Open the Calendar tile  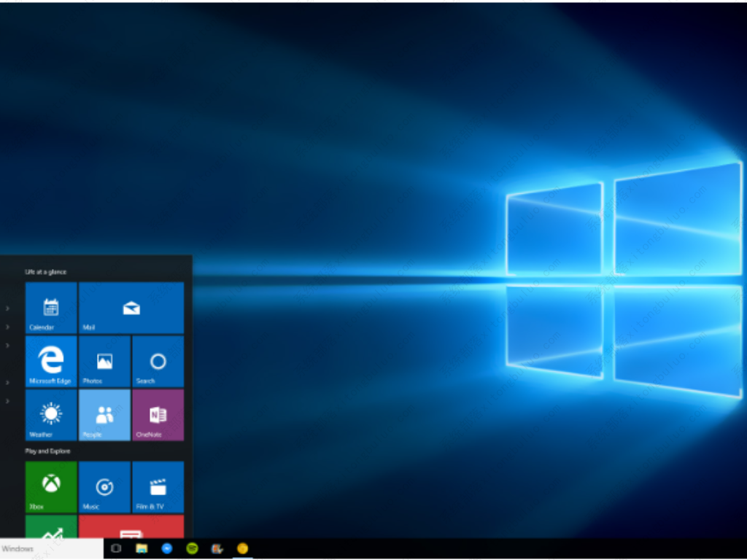pyautogui.click(x=50, y=306)
